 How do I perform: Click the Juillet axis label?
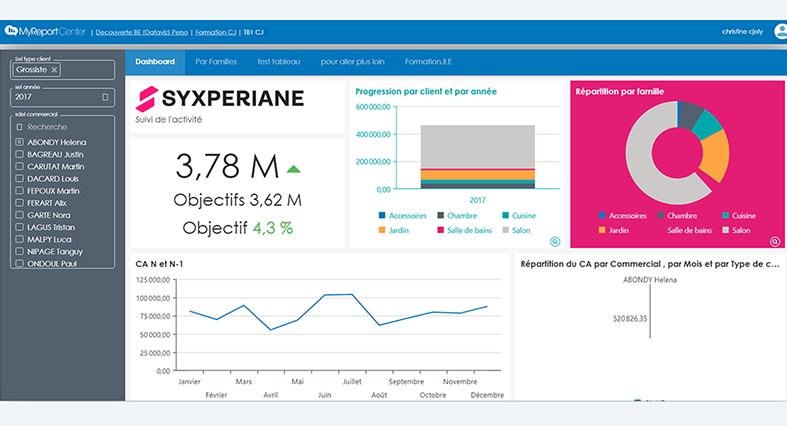coord(352,381)
